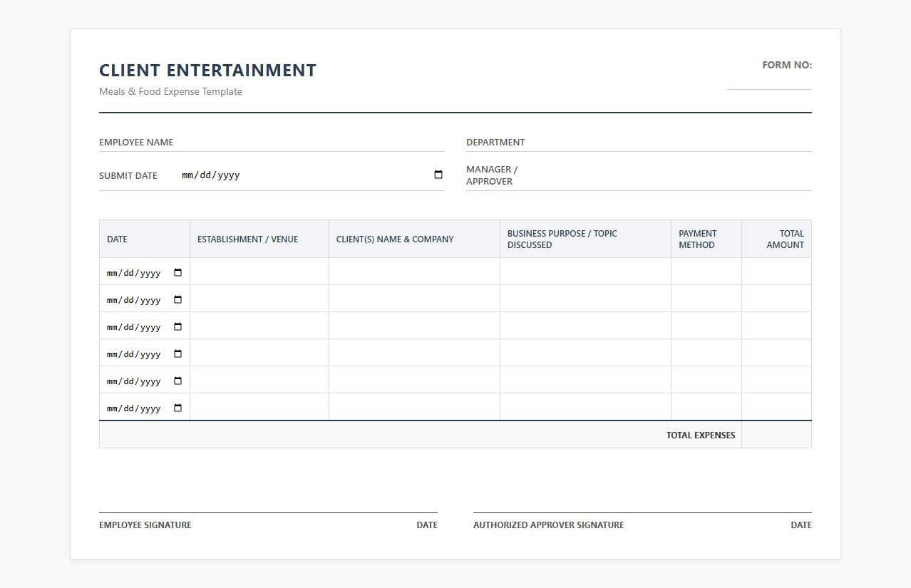Click fourth row Payment Method cell
The image size is (911, 588).
(x=706, y=353)
